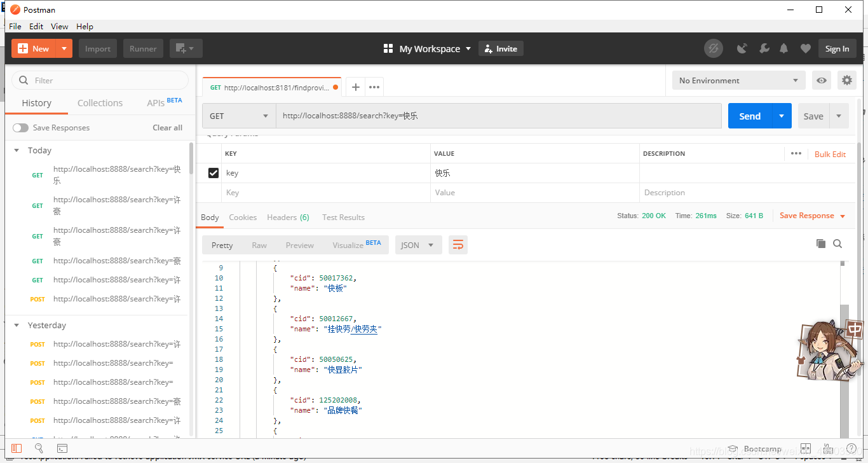868x463 pixels.
Task: Click the history Filter input field
Action: coord(100,80)
